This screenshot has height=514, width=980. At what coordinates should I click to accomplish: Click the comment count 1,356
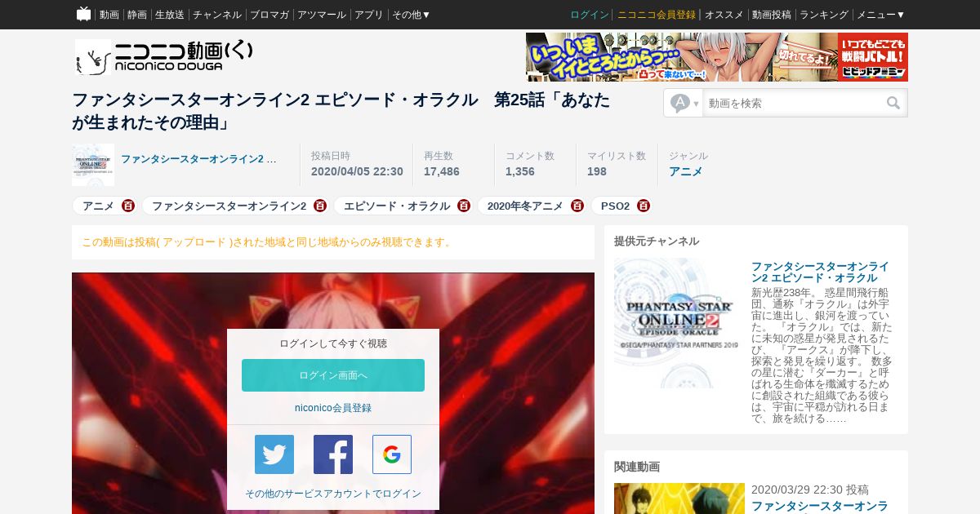pos(520,171)
